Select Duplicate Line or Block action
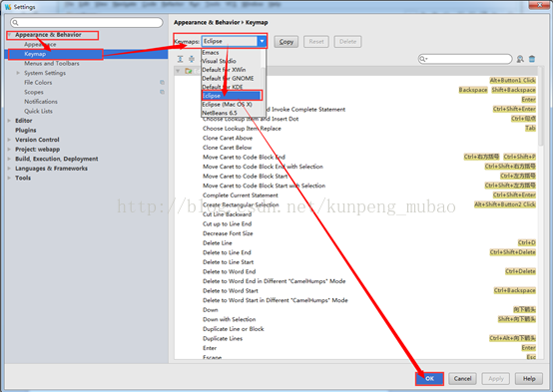Image resolution: width=554 pixels, height=392 pixels. pyautogui.click(x=234, y=328)
